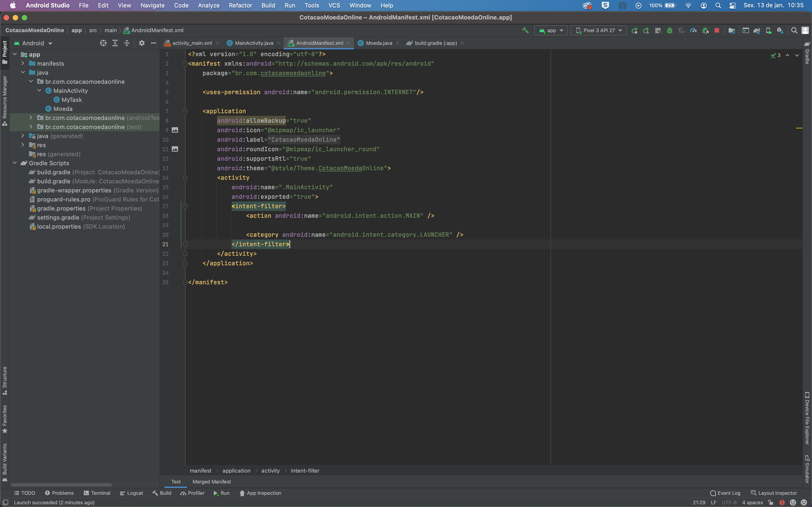Collapse the Gradle Scripts node
The image size is (812, 507).
pos(15,163)
